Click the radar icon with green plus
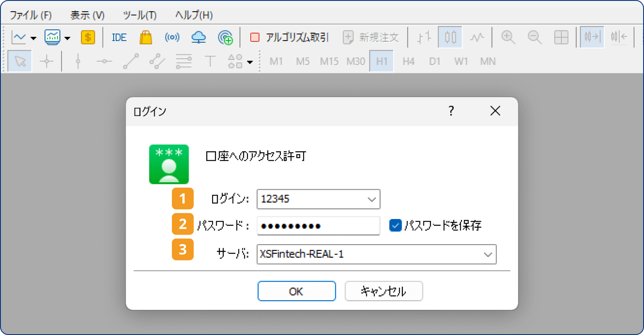Viewport: 644px width, 335px height. click(226, 38)
